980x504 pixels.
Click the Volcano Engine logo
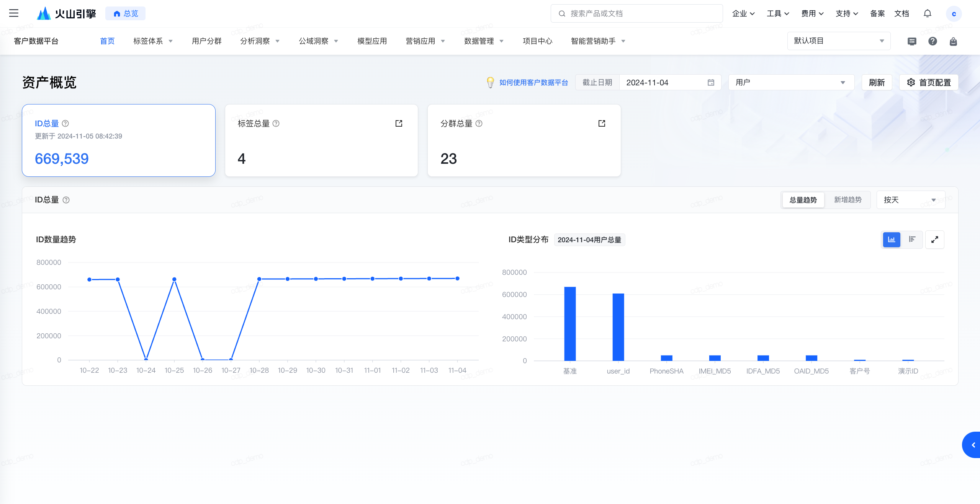[66, 13]
